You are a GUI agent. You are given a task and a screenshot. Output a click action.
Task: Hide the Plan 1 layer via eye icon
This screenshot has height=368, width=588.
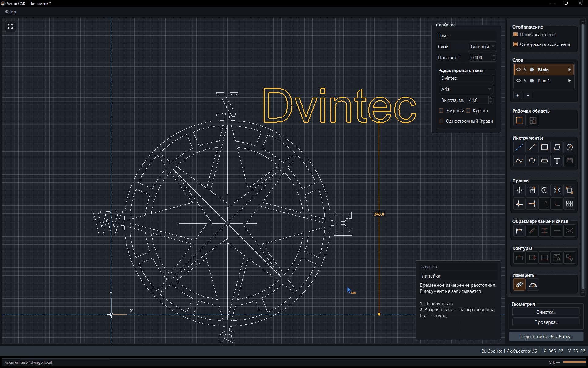(518, 81)
